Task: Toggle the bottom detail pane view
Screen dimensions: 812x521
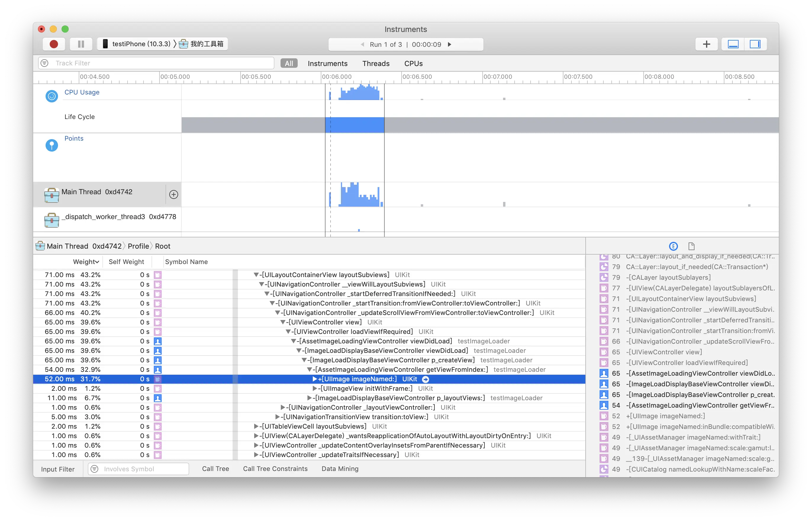Action: 733,44
